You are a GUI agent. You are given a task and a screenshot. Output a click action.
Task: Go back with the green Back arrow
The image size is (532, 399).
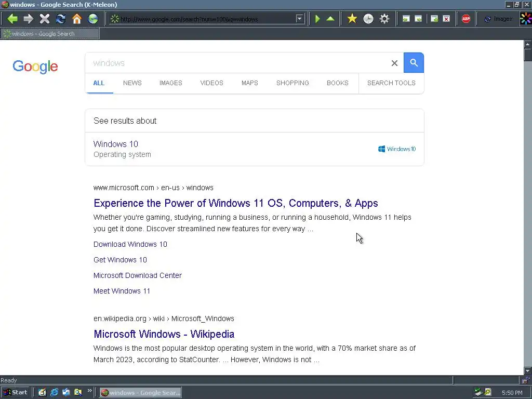(12, 19)
